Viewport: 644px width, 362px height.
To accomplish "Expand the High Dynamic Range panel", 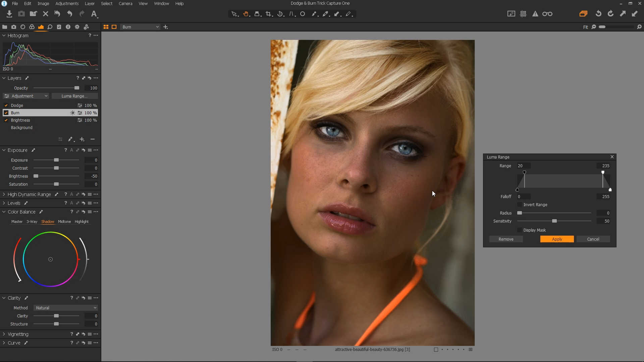I will pyautogui.click(x=4, y=194).
